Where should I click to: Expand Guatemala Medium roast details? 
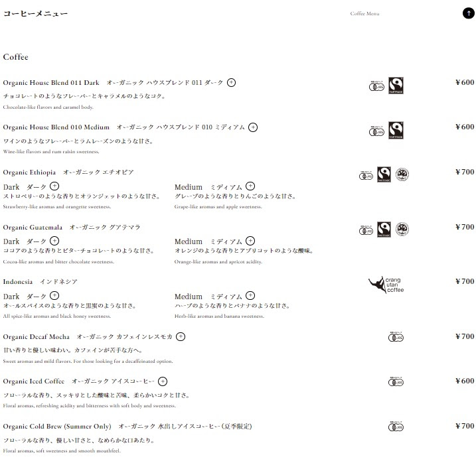point(250,241)
